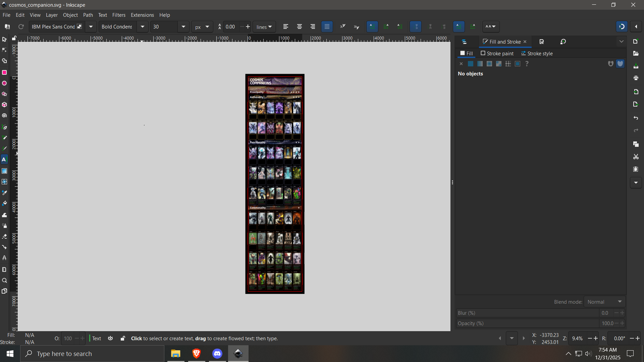Select the Spiral tool
This screenshot has width=644, height=362.
coord(4,116)
